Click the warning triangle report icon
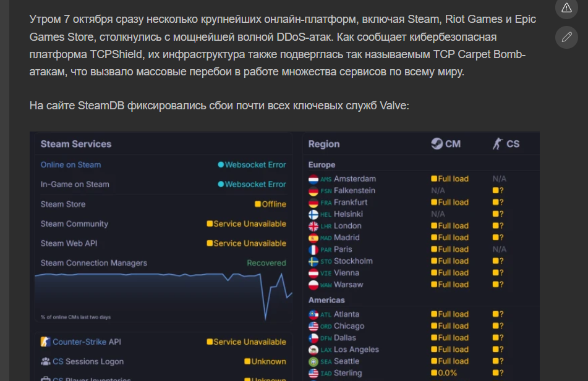 point(566,7)
